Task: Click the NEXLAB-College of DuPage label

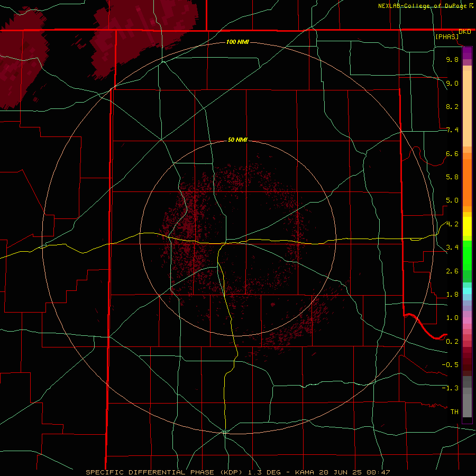Action: pyautogui.click(x=422, y=6)
